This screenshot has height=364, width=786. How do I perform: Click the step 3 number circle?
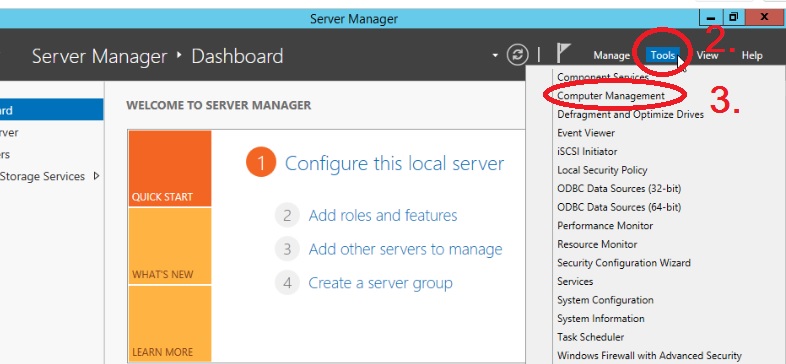click(287, 249)
